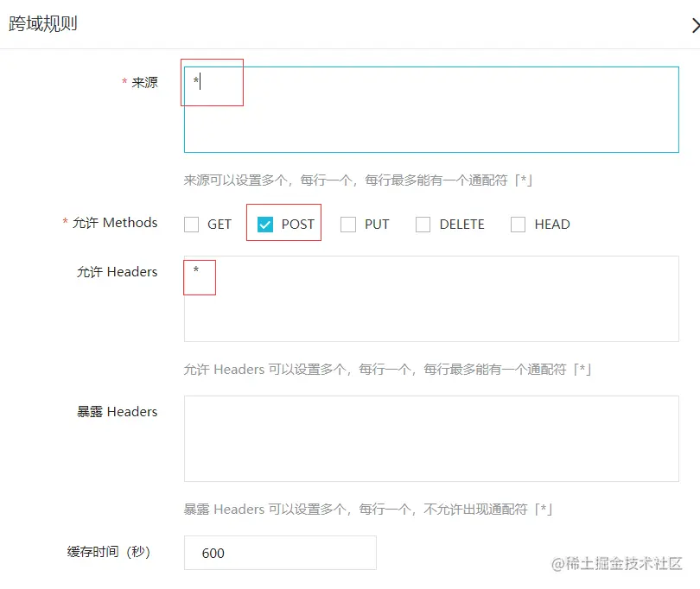
Task: Click into the 来源 source textarea
Action: tap(431, 110)
